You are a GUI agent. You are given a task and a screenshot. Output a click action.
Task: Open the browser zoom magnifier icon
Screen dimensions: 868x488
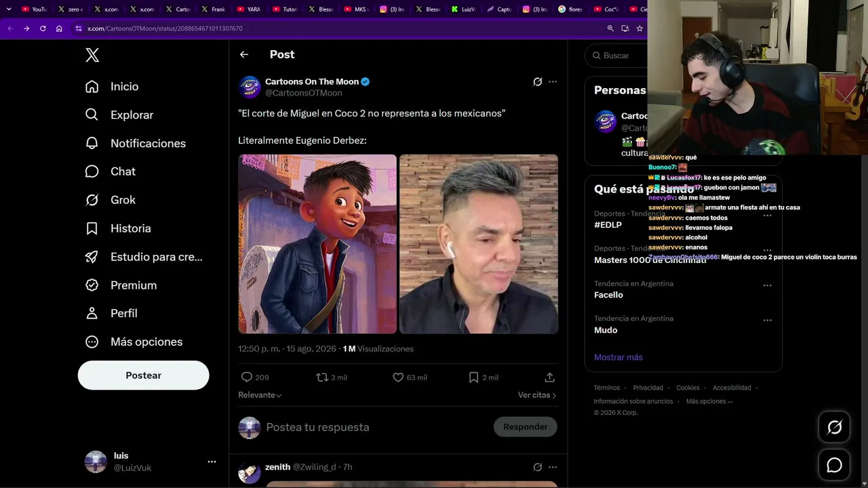[610, 28]
